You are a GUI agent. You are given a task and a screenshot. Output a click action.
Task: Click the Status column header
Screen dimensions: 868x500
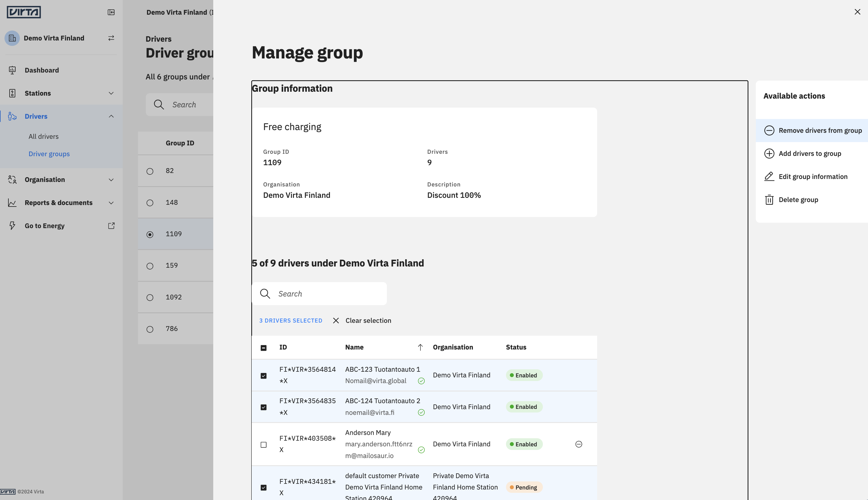pos(516,347)
